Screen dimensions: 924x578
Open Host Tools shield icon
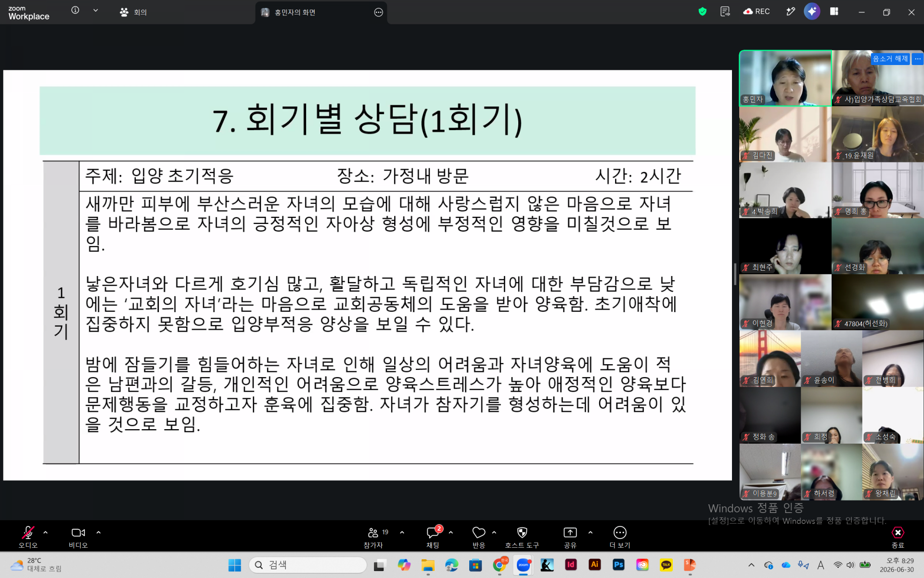[x=522, y=537]
